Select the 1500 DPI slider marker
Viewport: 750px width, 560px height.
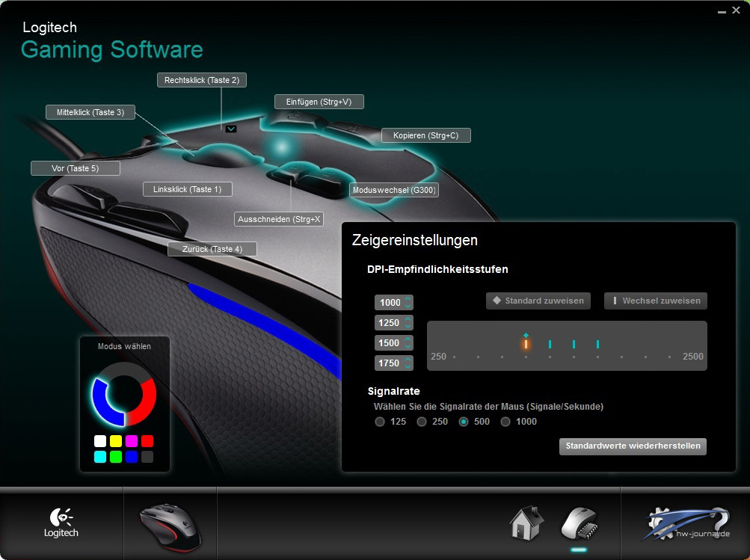click(x=574, y=344)
